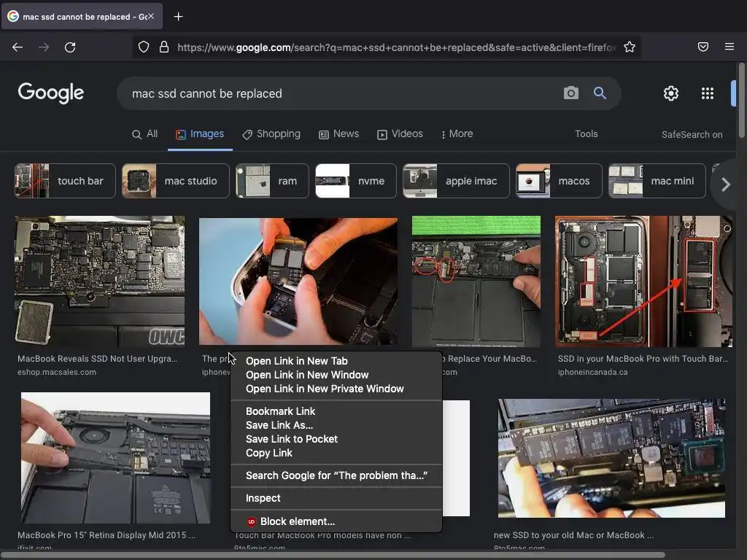This screenshot has width=747, height=560.
Task: Choose Open Link in New Private Window
Action: (336, 389)
